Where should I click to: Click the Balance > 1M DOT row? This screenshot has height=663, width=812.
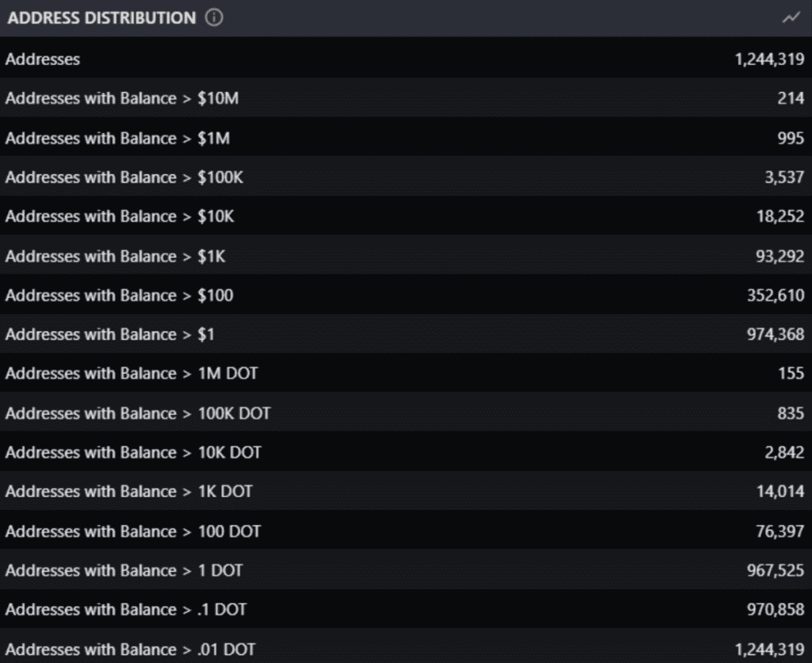click(x=406, y=374)
